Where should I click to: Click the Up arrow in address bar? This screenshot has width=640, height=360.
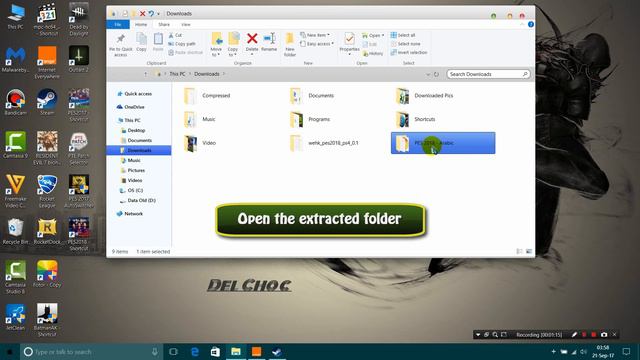(145, 74)
